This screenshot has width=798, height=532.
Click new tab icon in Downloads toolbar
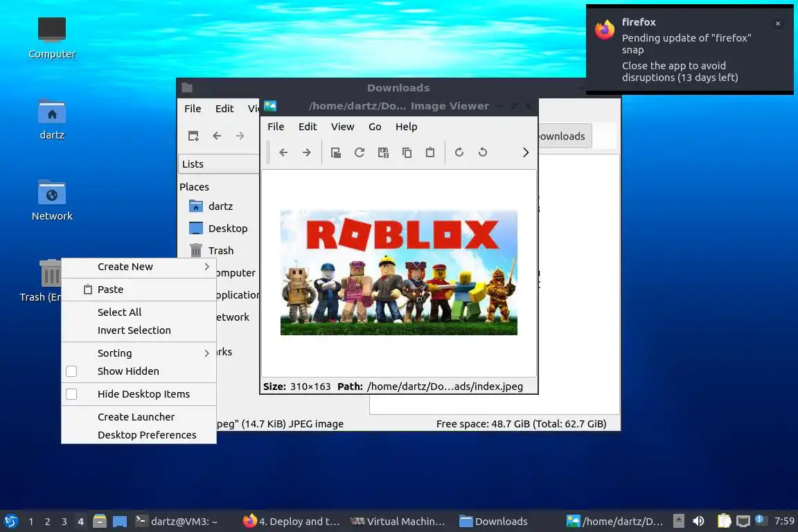pyautogui.click(x=193, y=136)
